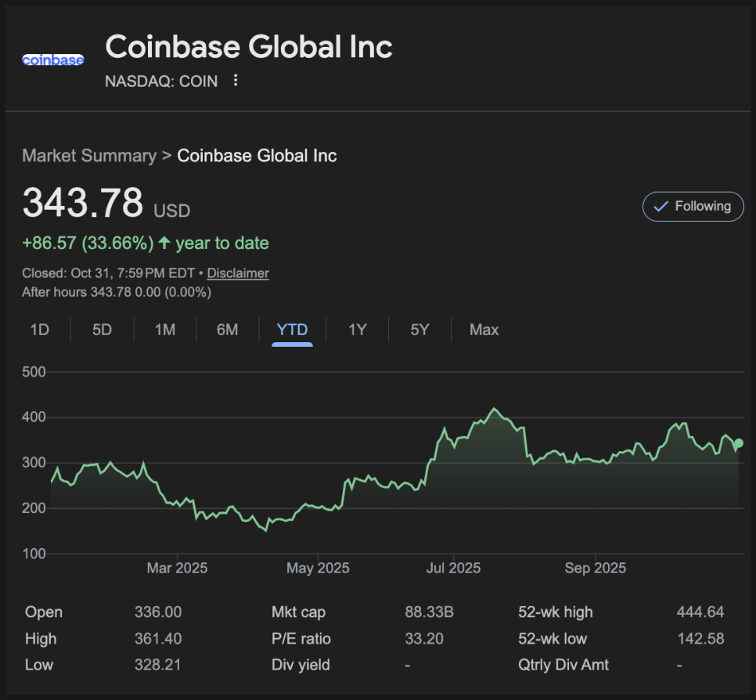The height and width of the screenshot is (700, 756).
Task: Show the Max chart range
Action: [484, 330]
